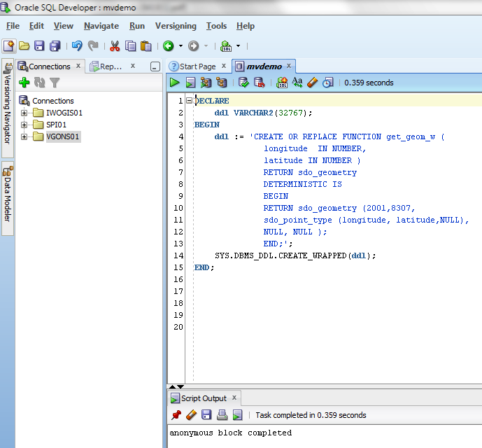Click the Cut scissors icon
The width and height of the screenshot is (482, 448).
tap(115, 46)
